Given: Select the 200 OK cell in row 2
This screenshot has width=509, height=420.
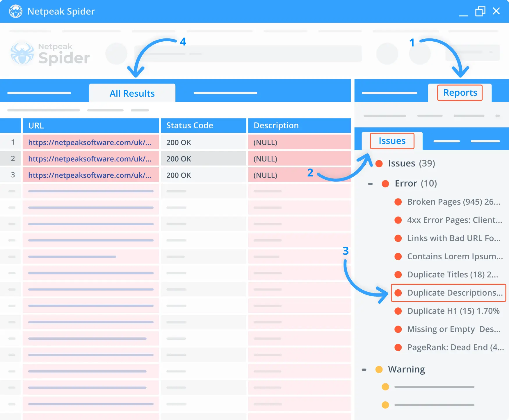Looking at the screenshot, I should pyautogui.click(x=204, y=158).
